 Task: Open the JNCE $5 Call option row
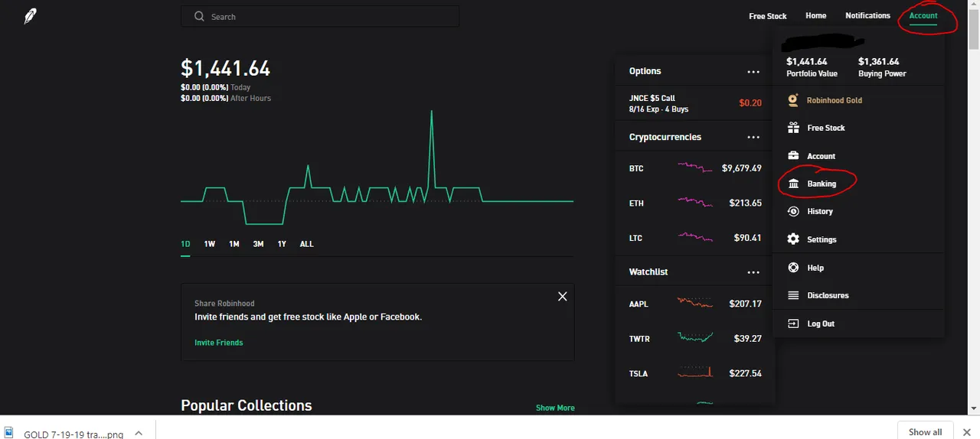(x=695, y=103)
